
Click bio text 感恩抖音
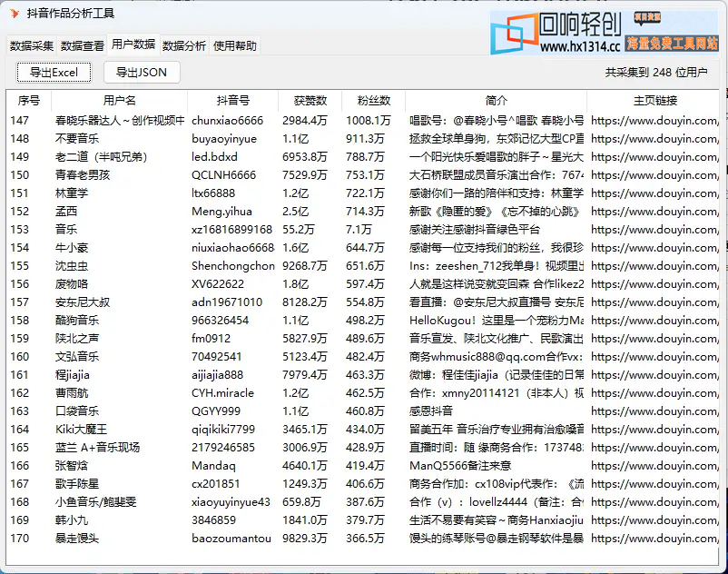(431, 411)
